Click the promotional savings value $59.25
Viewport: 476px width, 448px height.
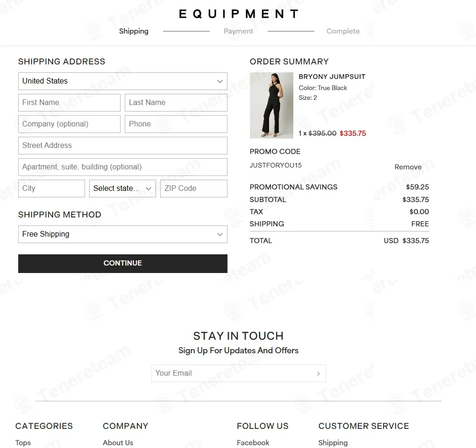point(418,187)
